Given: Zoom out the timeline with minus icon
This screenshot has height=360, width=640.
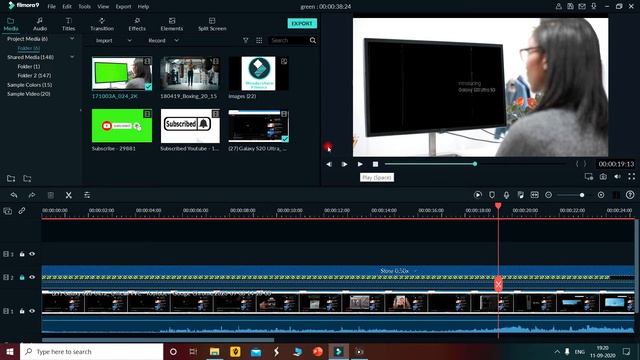Looking at the screenshot, I should tap(549, 195).
